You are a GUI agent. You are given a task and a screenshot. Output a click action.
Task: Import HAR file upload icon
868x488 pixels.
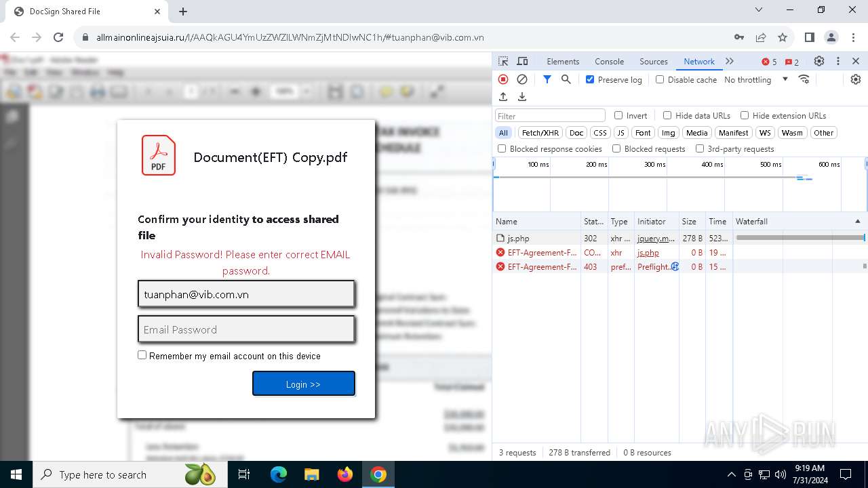tap(503, 97)
